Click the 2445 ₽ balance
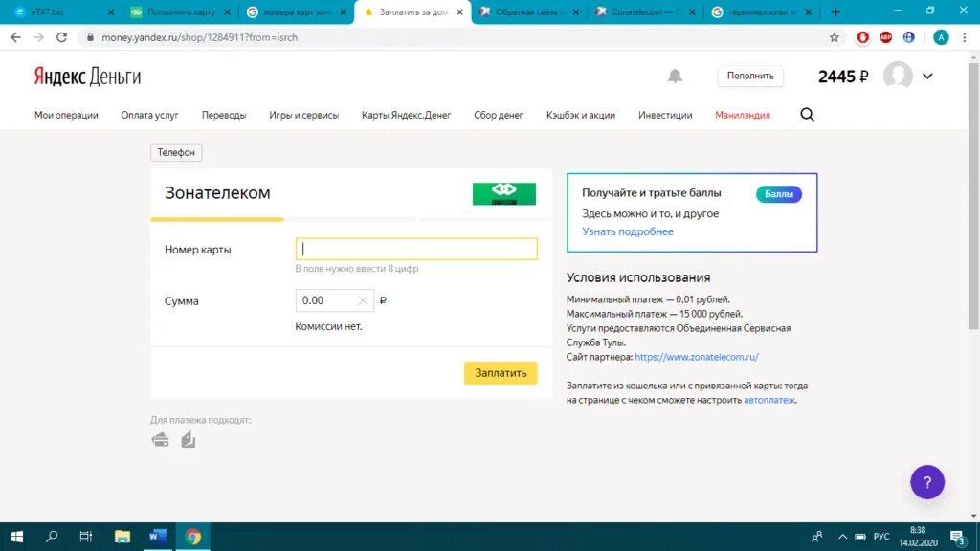This screenshot has width=980, height=551. pyautogui.click(x=843, y=77)
